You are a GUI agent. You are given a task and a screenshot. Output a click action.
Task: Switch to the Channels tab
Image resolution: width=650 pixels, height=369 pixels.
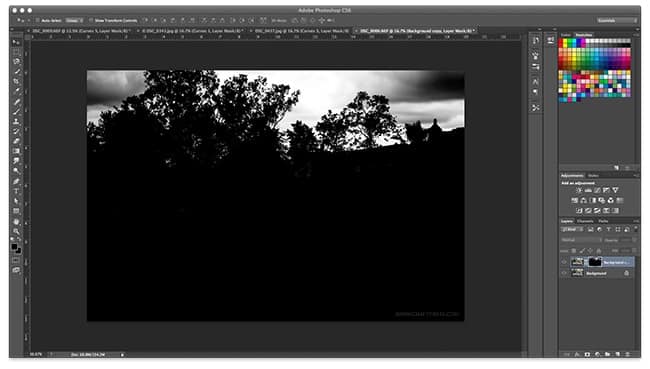(x=585, y=221)
